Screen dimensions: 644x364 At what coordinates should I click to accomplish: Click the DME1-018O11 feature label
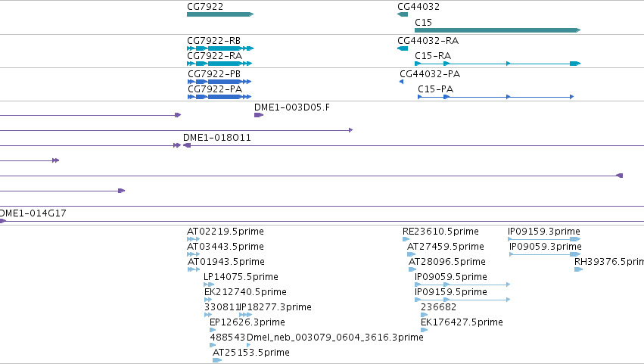pos(217,138)
